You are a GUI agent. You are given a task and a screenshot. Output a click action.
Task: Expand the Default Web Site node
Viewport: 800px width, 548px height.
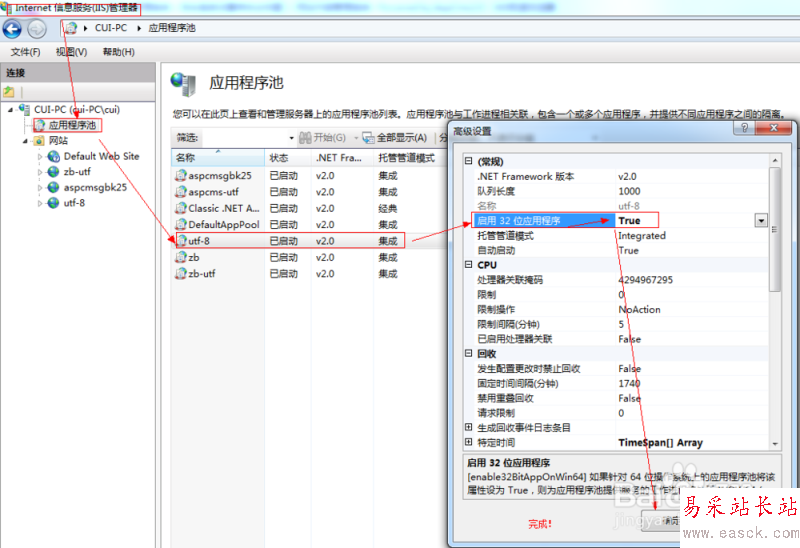(40, 157)
